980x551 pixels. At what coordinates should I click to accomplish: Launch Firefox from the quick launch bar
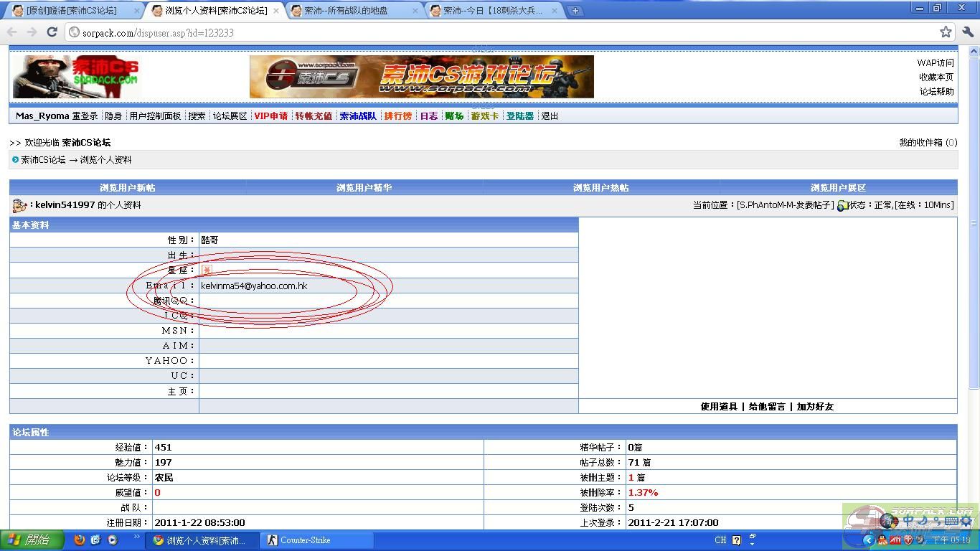(80, 540)
